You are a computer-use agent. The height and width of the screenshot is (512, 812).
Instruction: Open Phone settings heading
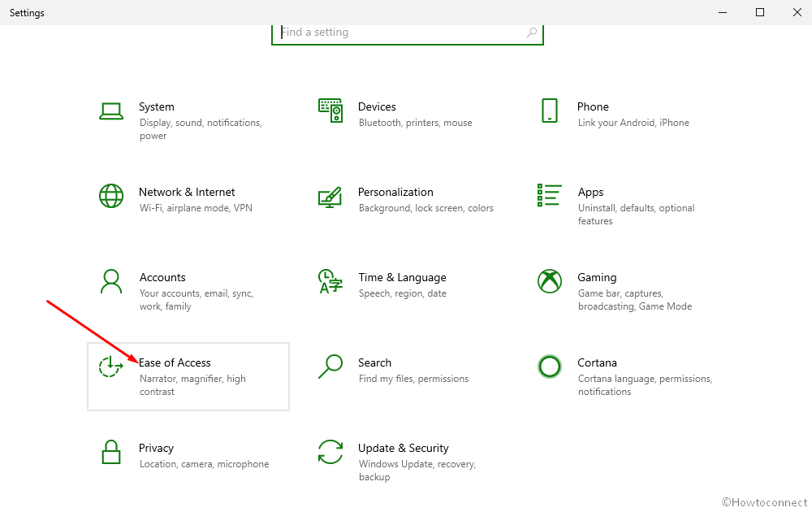pos(593,106)
